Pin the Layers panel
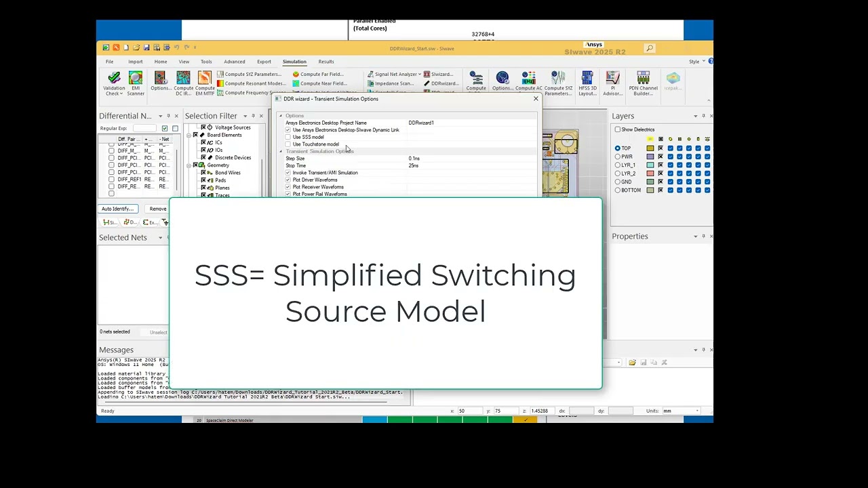The height and width of the screenshot is (488, 868). coord(703,116)
